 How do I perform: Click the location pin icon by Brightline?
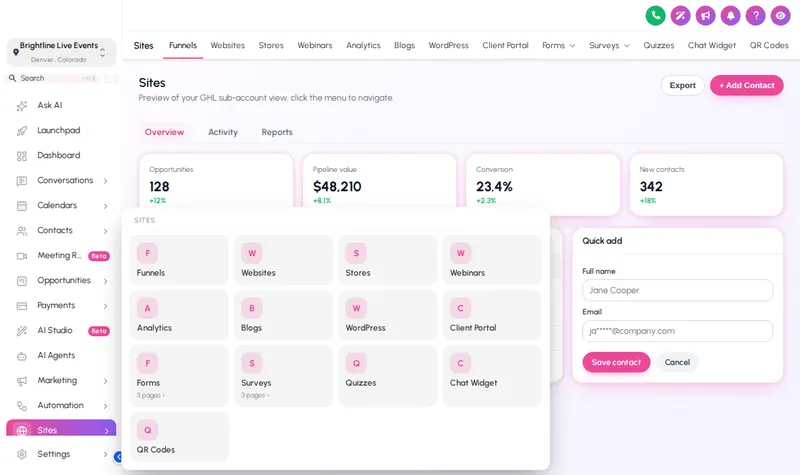16,52
